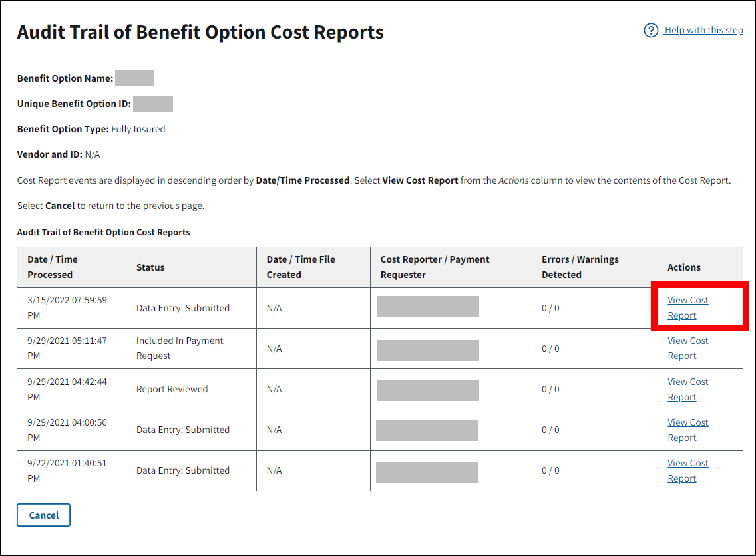Select the 'Included In Payment Request' status cell
This screenshot has width=756, height=556.
click(180, 348)
